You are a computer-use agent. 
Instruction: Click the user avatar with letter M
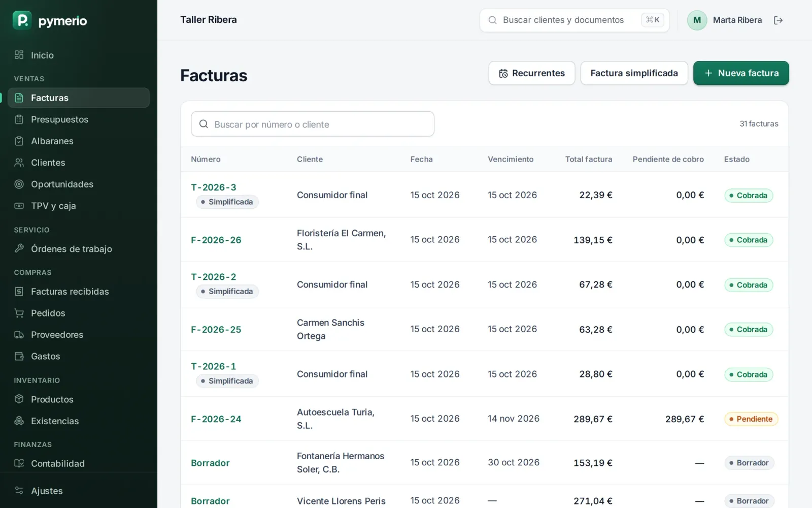[x=697, y=20]
